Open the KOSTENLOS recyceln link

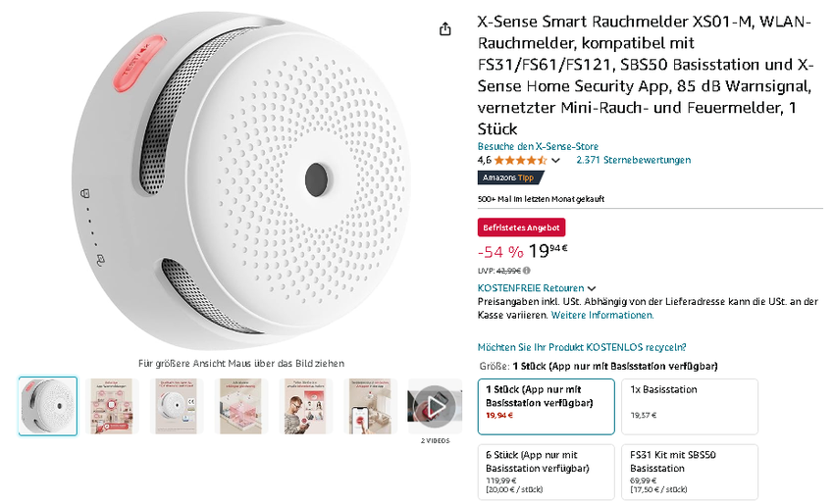[x=582, y=347]
